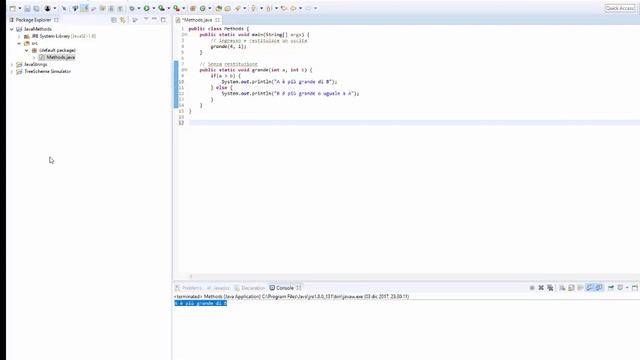Open the Run dropdown arrow

pyautogui.click(x=153, y=8)
